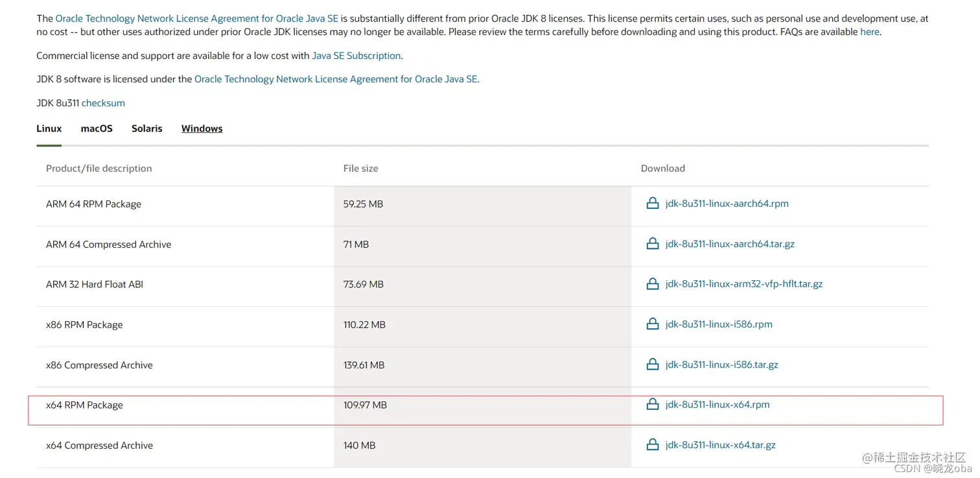Open license agreement link after 'JDK 8 software is licensed'
This screenshot has width=980, height=478.
[x=336, y=79]
